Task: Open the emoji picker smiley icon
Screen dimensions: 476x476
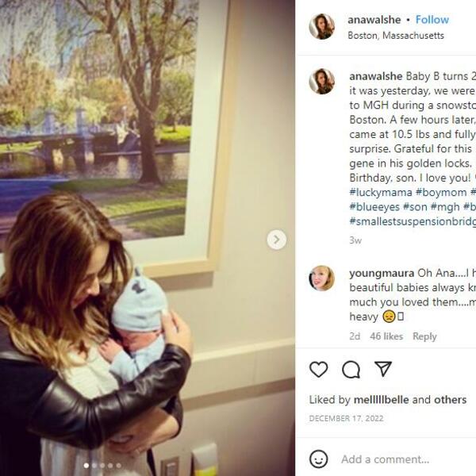Action: (318, 459)
